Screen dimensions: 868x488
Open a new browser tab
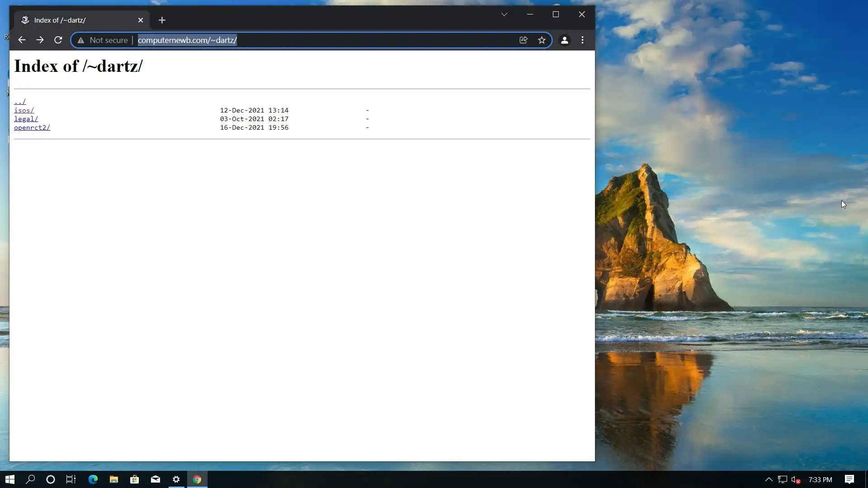click(x=162, y=20)
